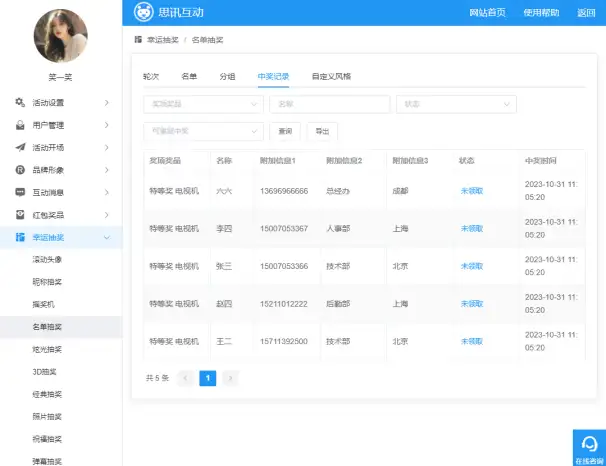Select 名单抽奖 in the sidebar

[47, 327]
